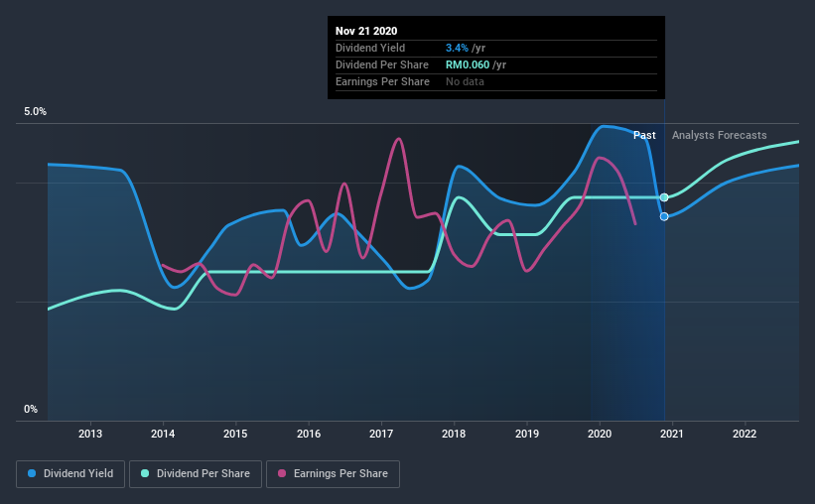Click the 2014 x-axis label
Viewport: 815px width, 504px height.
(x=163, y=434)
